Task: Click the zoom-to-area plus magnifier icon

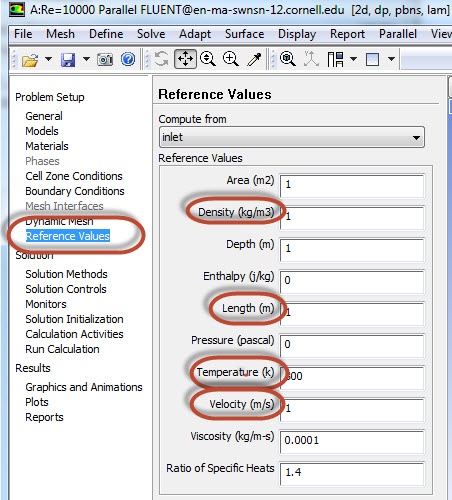Action: pos(231,59)
